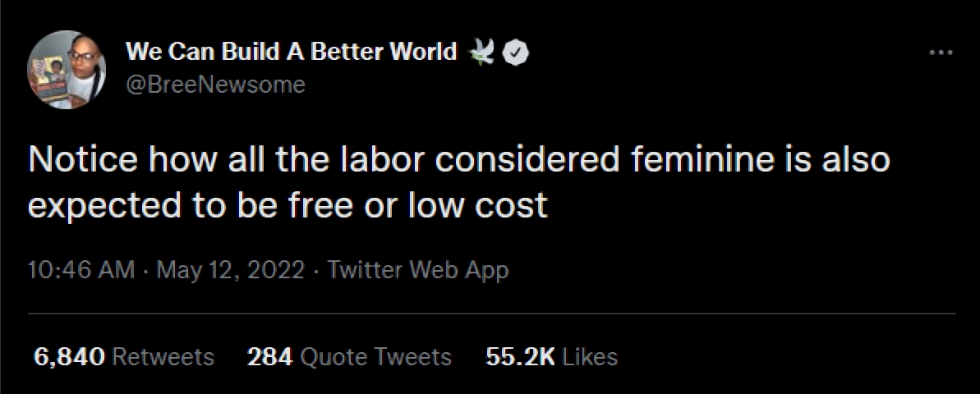Open the @BreeNewsome handle link

point(215,84)
